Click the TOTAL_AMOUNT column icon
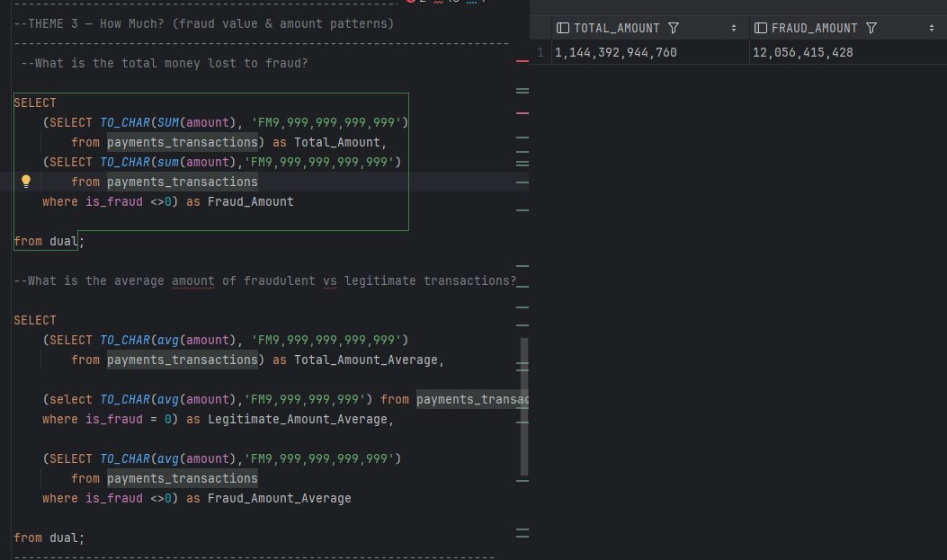Screen dimensions: 947x560 (563, 28)
